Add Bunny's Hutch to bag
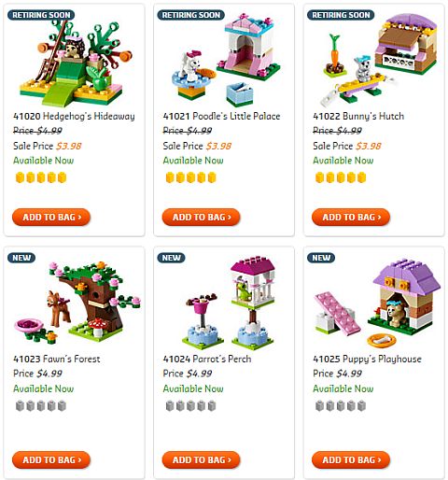The width and height of the screenshot is (448, 480). [351, 217]
